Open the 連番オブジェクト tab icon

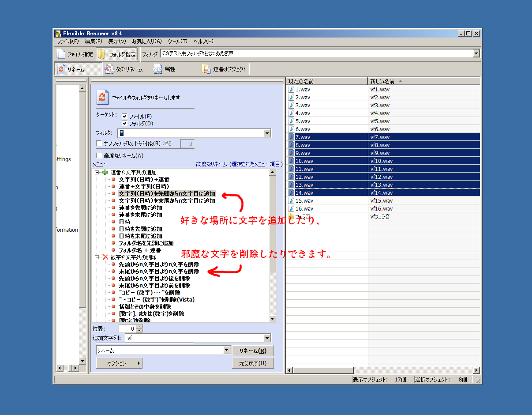206,69
